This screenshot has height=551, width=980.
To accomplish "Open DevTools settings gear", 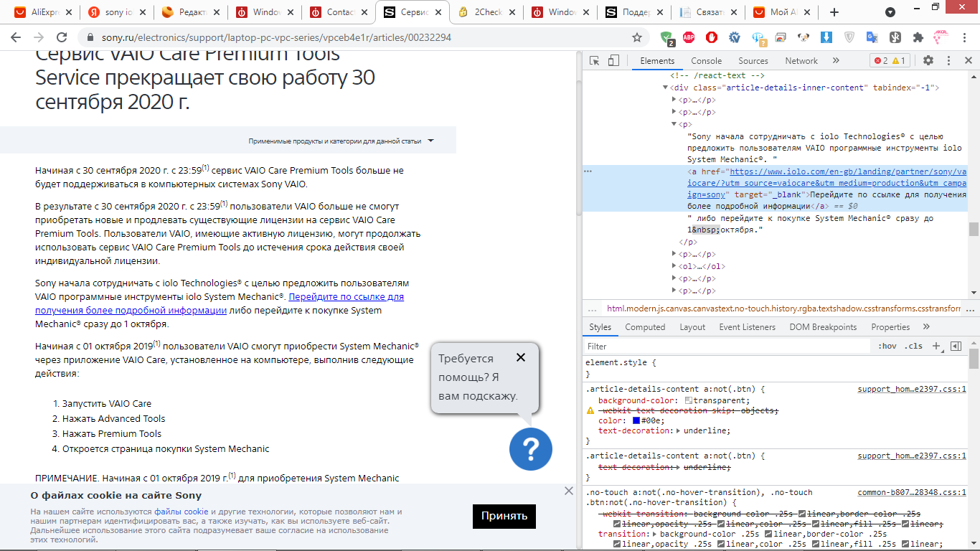I will coord(928,61).
